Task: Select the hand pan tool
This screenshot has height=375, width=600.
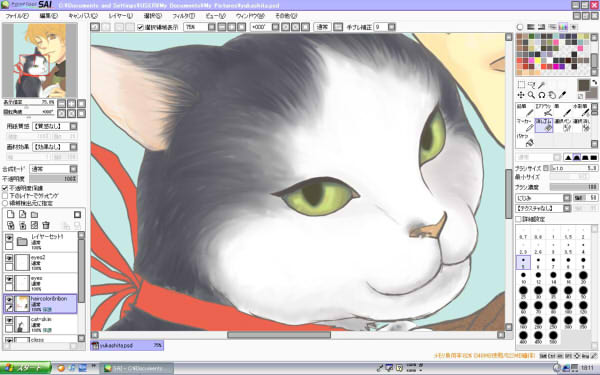Action: point(551,95)
